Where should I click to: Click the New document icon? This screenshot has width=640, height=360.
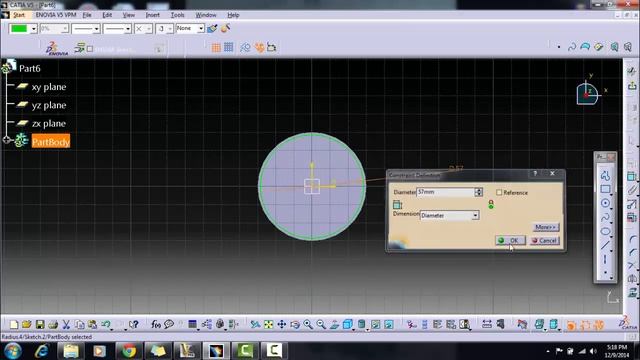coord(13,324)
